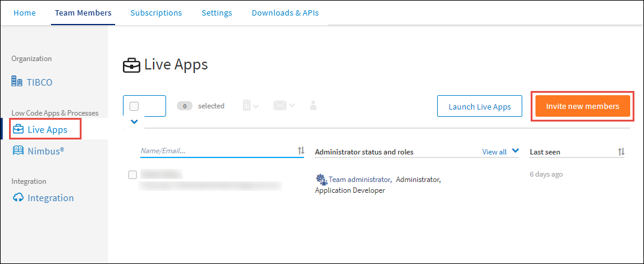Click the Team administrator gear icon

(321, 179)
